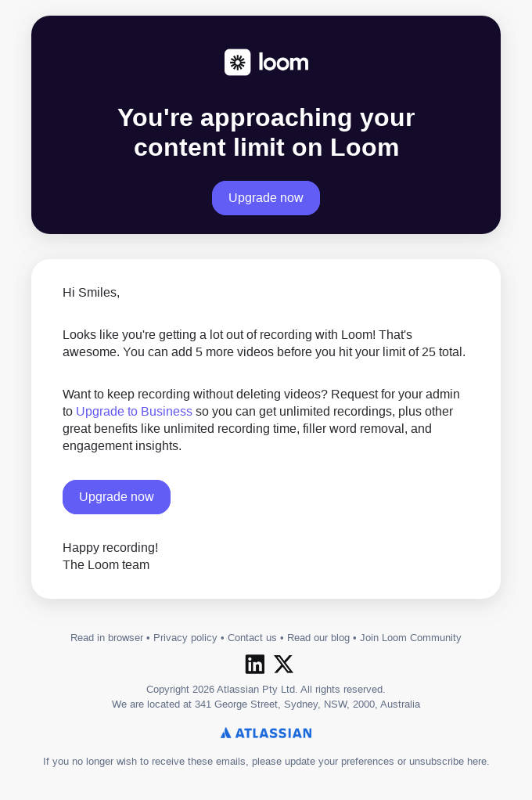Click Read in browser
Viewport: 532px width, 800px height.
click(106, 638)
